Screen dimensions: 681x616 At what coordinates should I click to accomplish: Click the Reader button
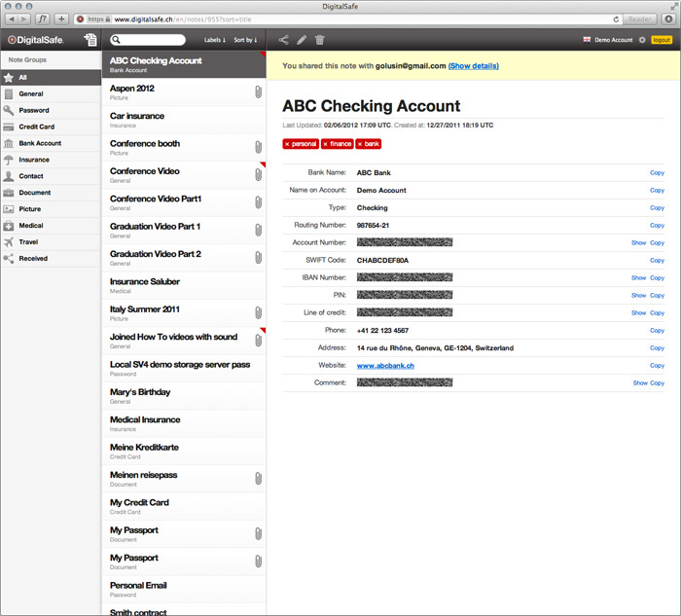point(639,19)
